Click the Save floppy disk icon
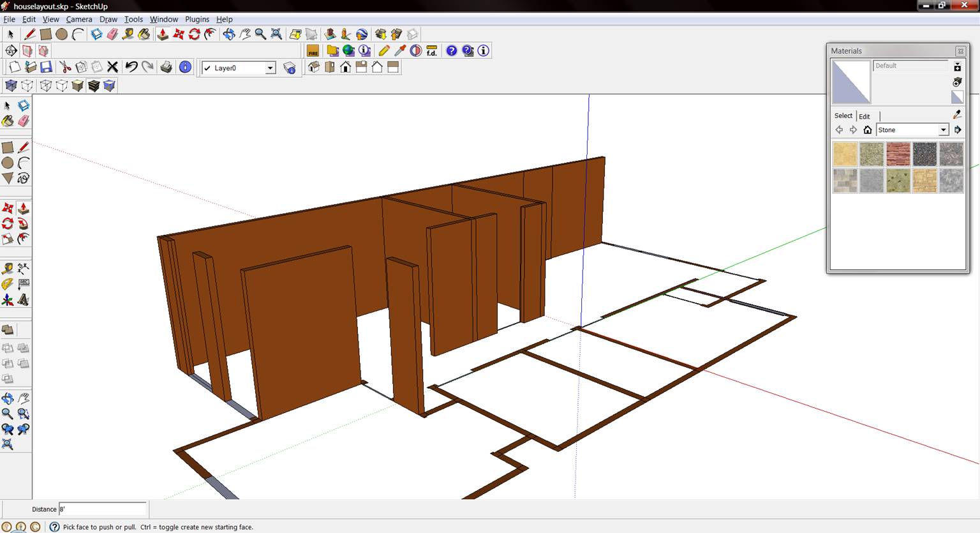Screen dimensions: 980x533 [46, 67]
